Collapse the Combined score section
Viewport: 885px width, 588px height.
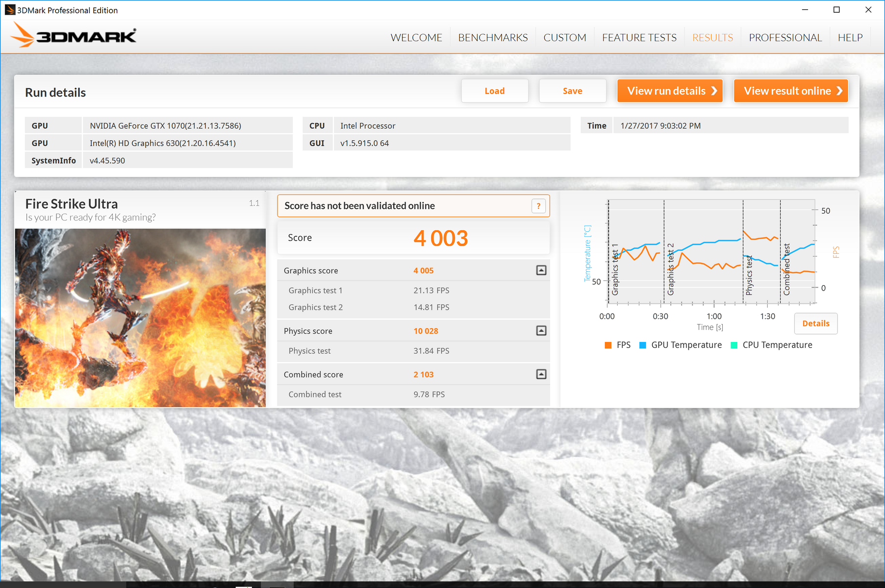[541, 374]
